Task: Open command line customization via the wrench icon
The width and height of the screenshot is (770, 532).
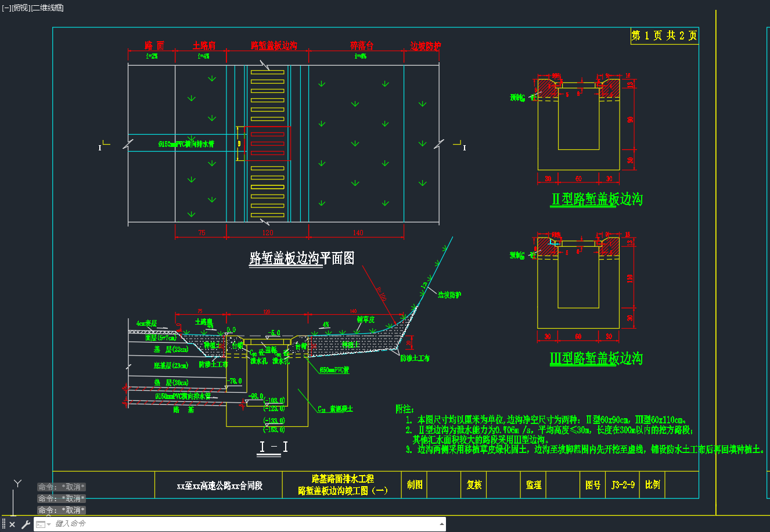Action: 26,524
